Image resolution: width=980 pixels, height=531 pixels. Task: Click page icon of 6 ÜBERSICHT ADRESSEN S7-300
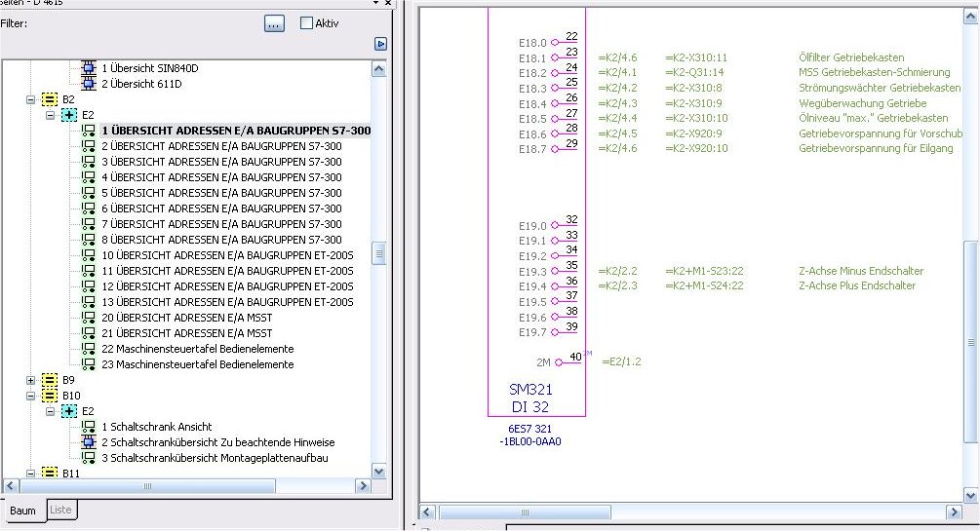tap(89, 209)
